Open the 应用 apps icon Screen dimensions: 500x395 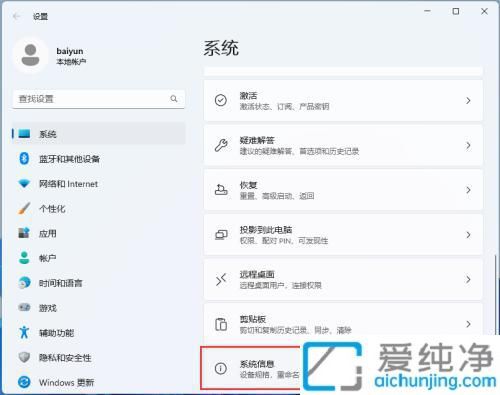pyautogui.click(x=24, y=233)
